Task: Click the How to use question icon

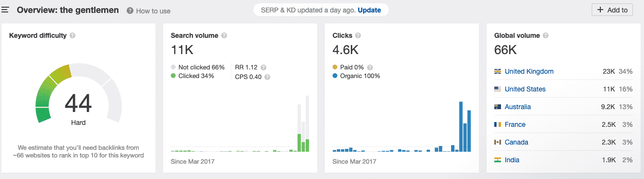Action: pyautogui.click(x=130, y=11)
